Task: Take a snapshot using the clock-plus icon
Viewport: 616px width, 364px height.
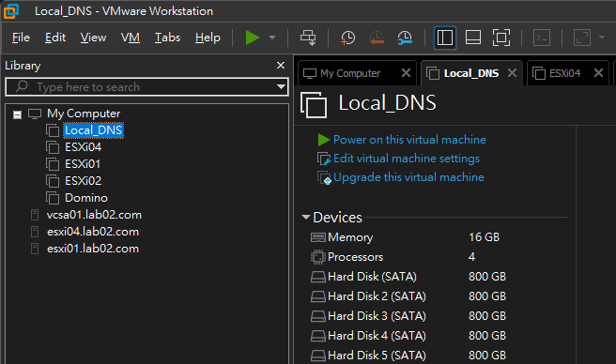Action: [x=347, y=38]
